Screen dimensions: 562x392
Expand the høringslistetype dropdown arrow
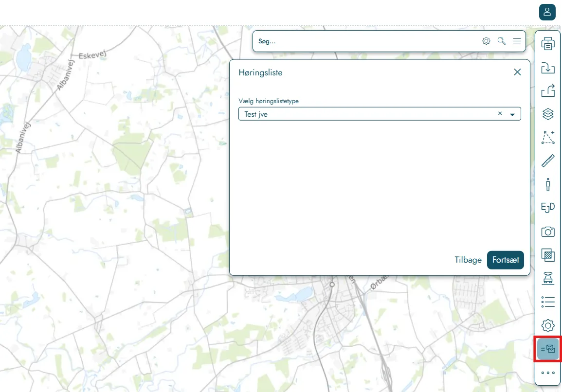512,114
